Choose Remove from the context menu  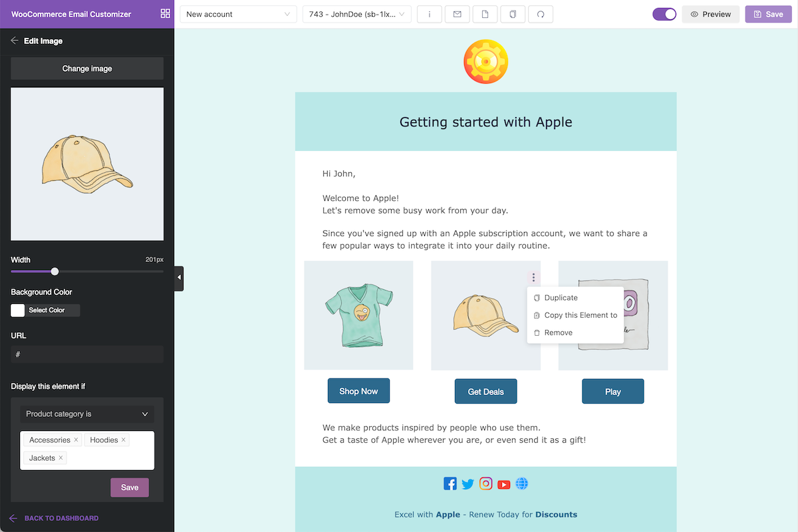pyautogui.click(x=575, y=332)
